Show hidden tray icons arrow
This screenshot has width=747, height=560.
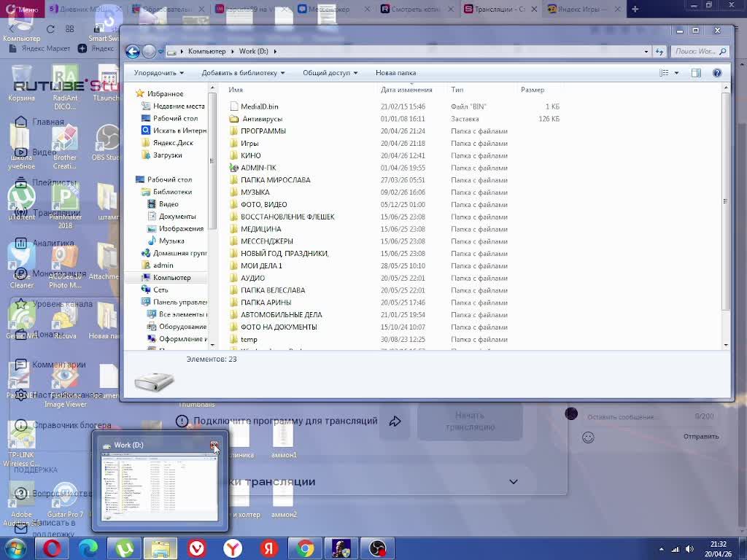point(661,549)
